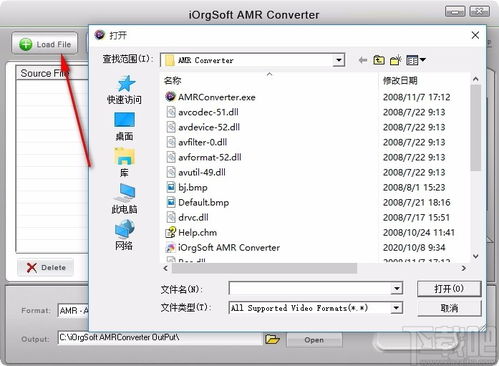Click the back arrow in dialog toolbar
The image size is (499, 366).
click(363, 60)
